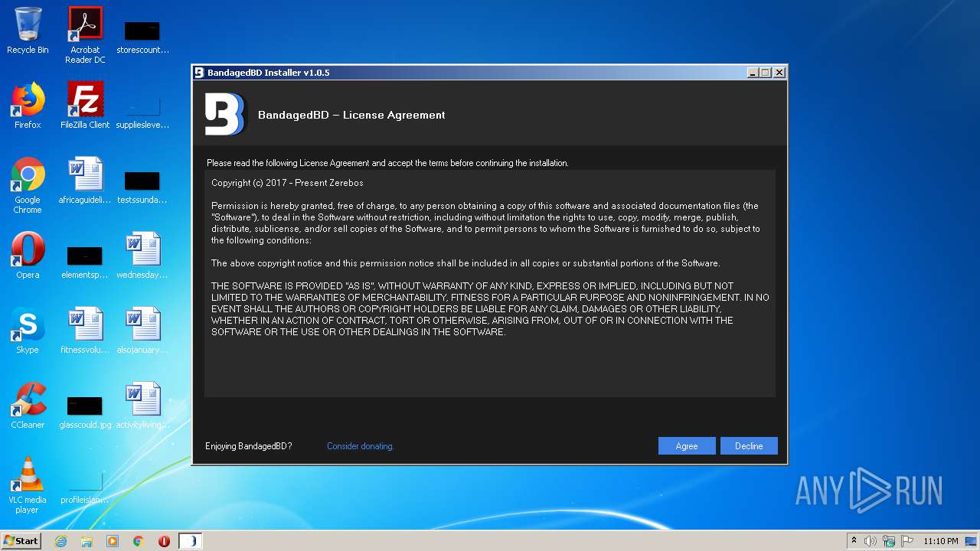980x551 pixels.
Task: Launch CCleaner desktop shortcut
Action: point(28,406)
